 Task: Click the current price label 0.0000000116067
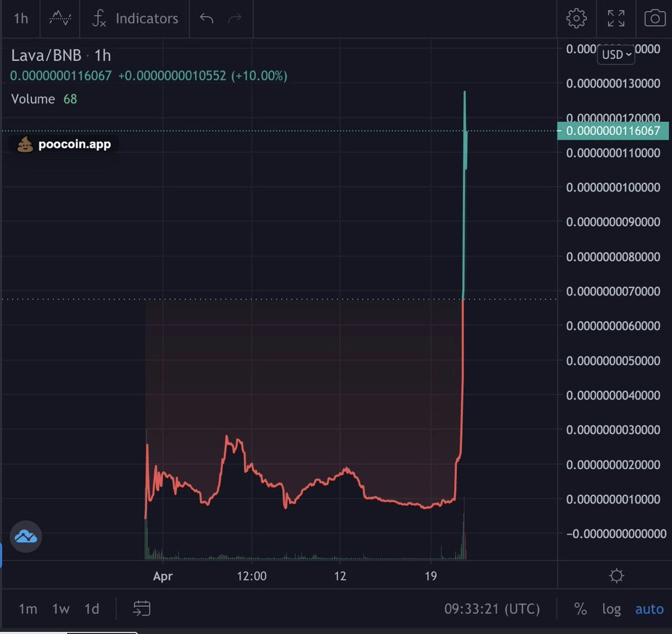point(613,131)
